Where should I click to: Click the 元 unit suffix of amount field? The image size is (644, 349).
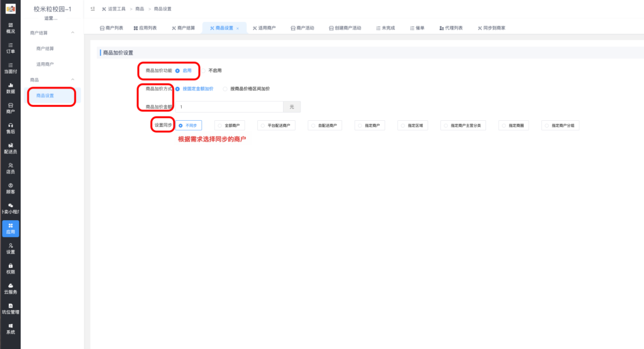tap(292, 107)
